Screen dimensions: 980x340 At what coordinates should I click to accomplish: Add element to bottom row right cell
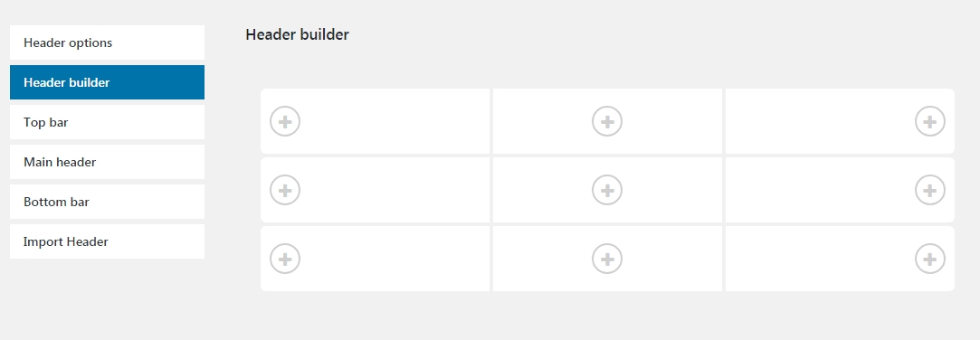point(930,259)
